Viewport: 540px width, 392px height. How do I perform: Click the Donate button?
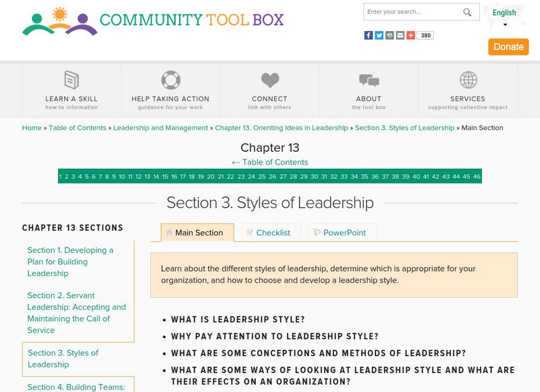click(x=508, y=47)
